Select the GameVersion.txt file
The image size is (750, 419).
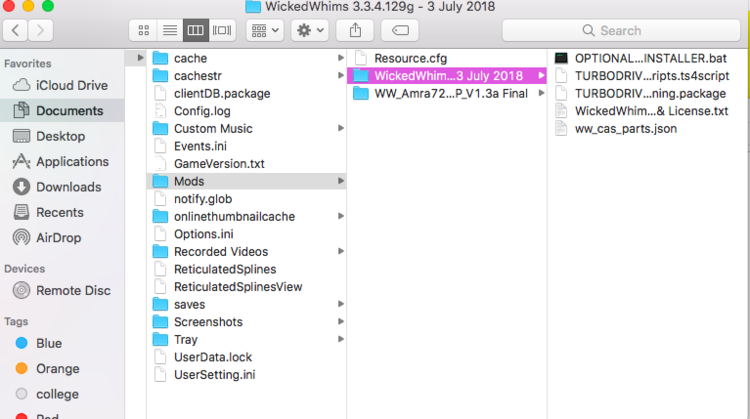pyautogui.click(x=247, y=164)
